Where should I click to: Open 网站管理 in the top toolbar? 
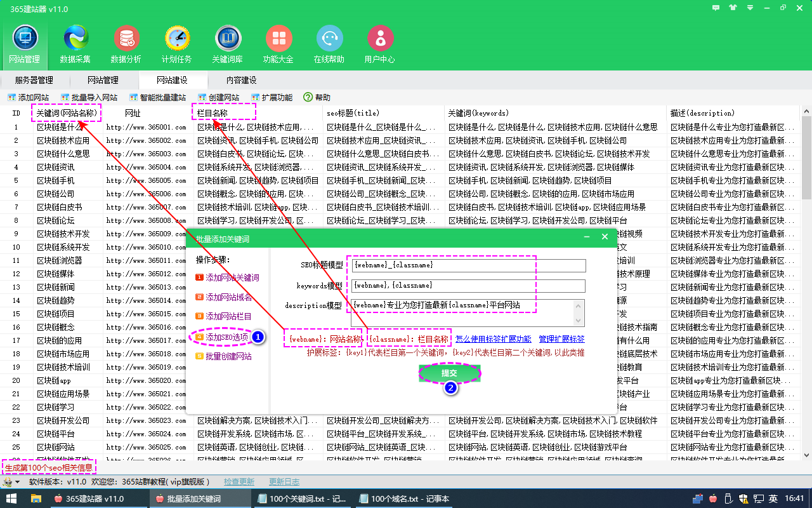pos(25,44)
